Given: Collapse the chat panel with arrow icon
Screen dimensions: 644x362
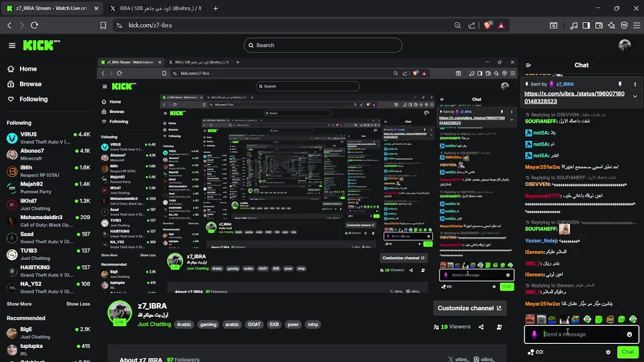Looking at the screenshot, I should (528, 65).
